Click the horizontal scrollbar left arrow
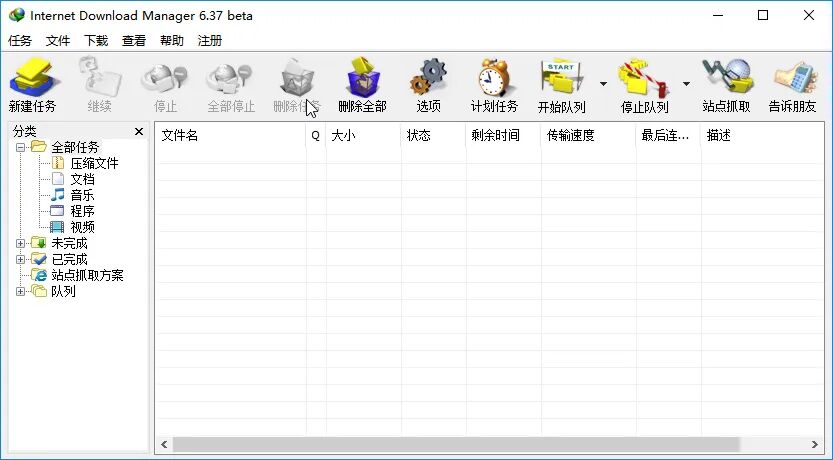 point(164,444)
